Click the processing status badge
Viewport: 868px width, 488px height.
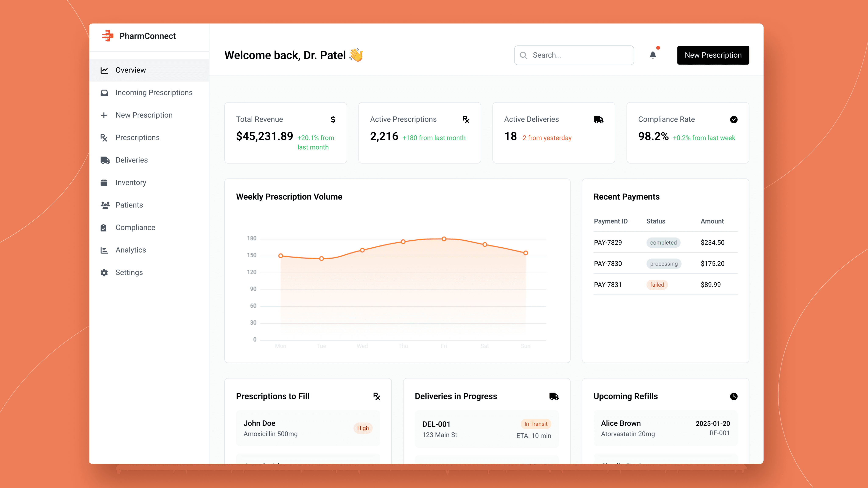click(664, 264)
